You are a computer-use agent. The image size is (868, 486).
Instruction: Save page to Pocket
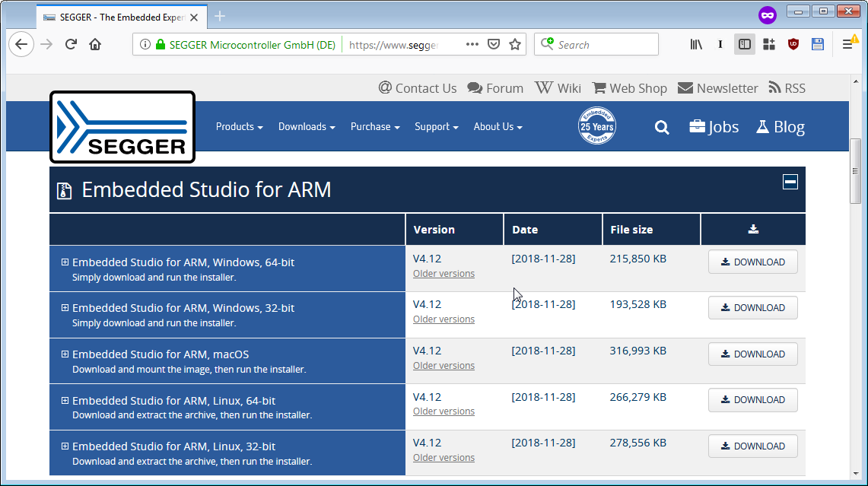[x=494, y=44]
